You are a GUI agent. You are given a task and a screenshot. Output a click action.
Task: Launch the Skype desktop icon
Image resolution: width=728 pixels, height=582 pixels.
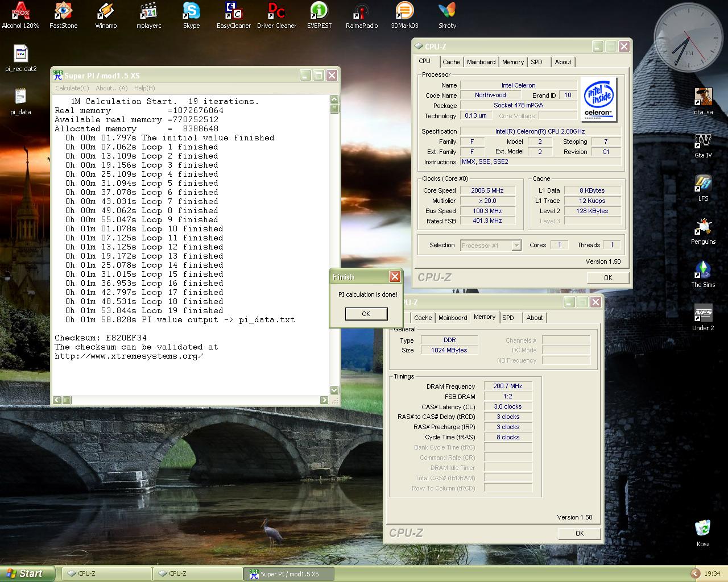pyautogui.click(x=191, y=11)
